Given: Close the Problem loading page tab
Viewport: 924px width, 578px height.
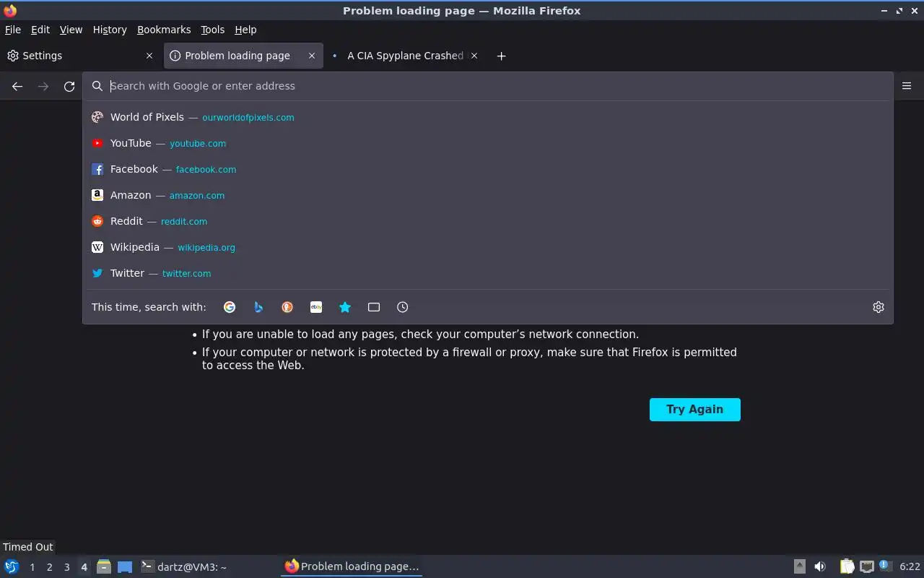Looking at the screenshot, I should tap(312, 56).
